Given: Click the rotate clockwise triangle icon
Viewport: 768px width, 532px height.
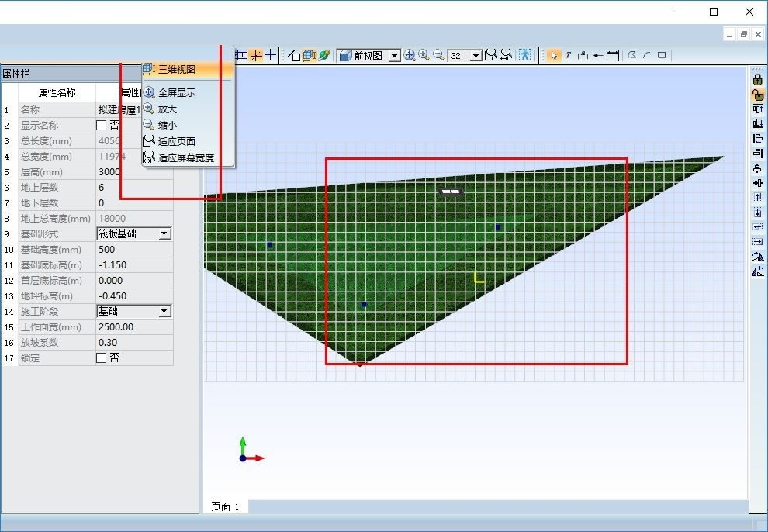Looking at the screenshot, I should pyautogui.click(x=758, y=256).
